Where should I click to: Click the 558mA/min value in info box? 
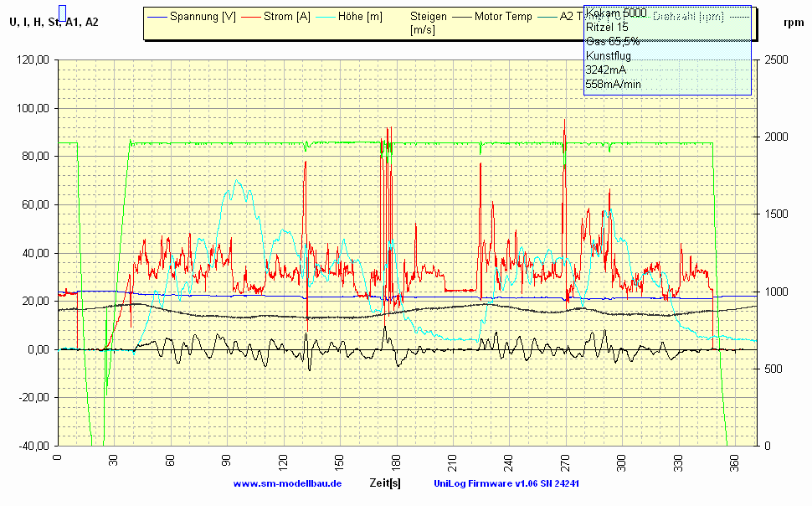click(x=613, y=84)
